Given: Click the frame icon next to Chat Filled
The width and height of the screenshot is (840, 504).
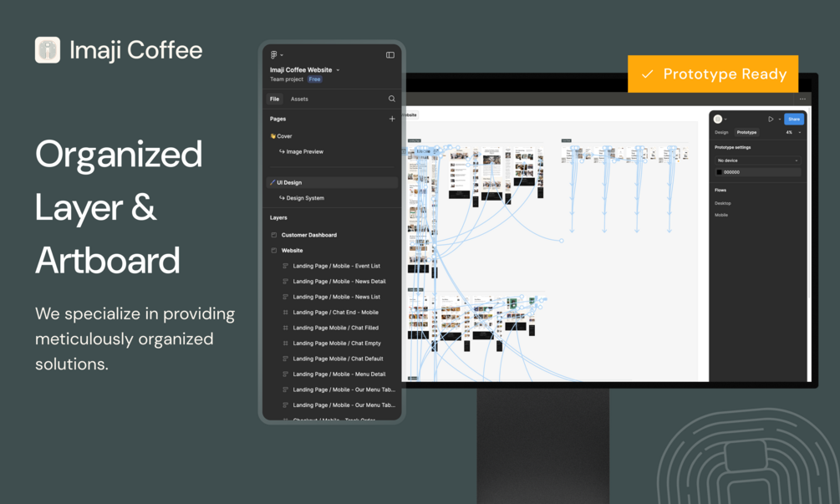Looking at the screenshot, I should pos(285,328).
